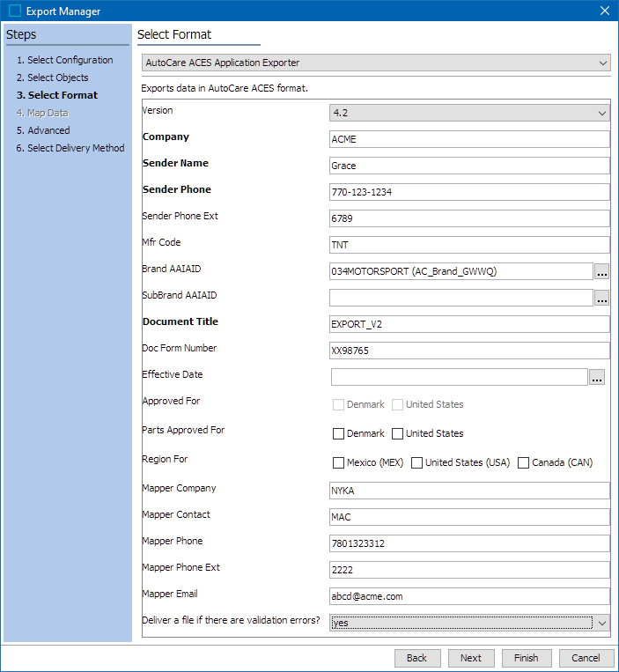Check United States under Parts Approved For

pyautogui.click(x=397, y=433)
